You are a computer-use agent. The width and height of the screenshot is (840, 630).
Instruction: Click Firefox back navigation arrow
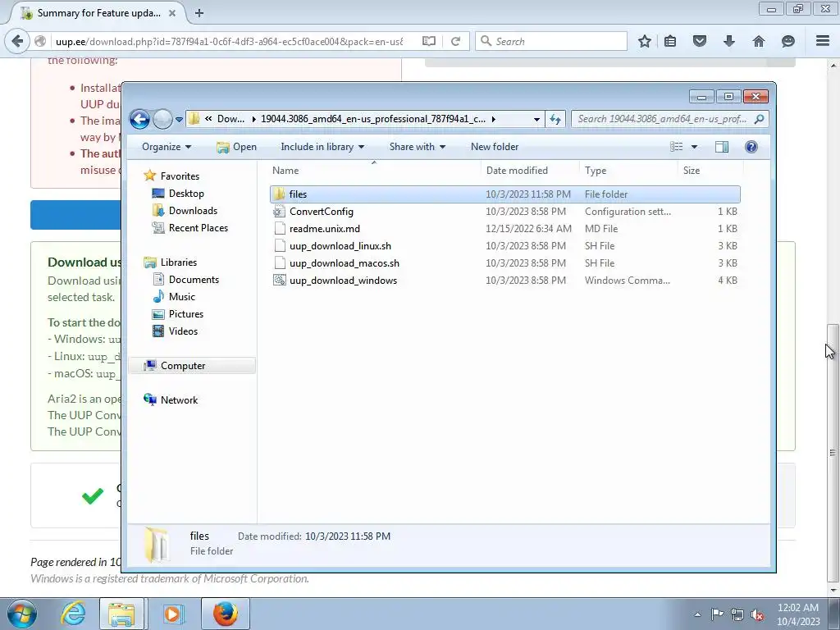(17, 41)
